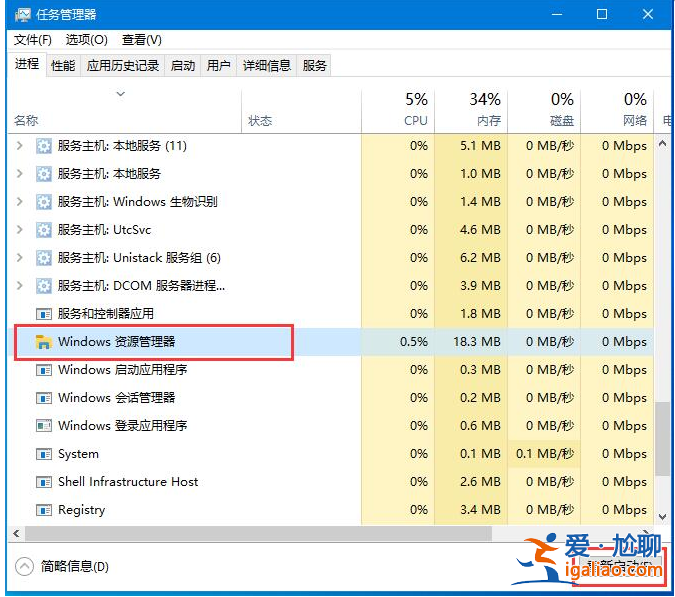Open the 文件(F) menu
The height and width of the screenshot is (597, 675).
33,40
